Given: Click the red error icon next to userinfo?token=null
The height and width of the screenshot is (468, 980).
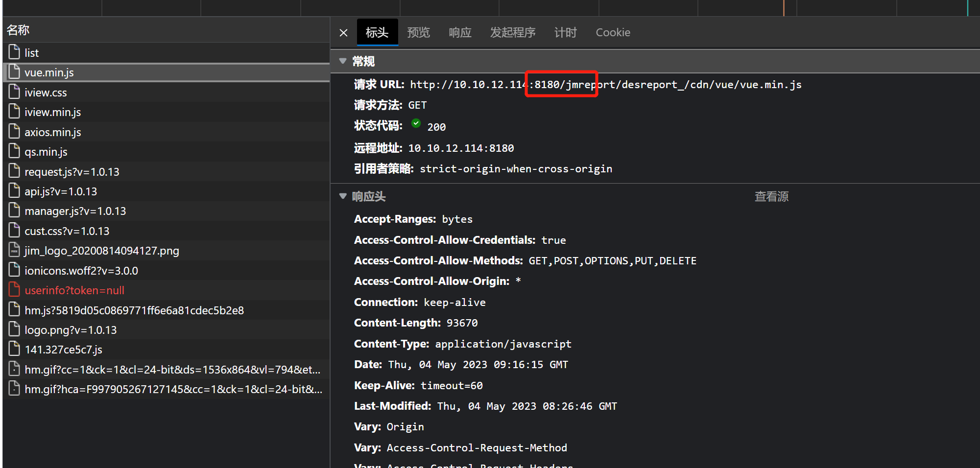Looking at the screenshot, I should [14, 289].
